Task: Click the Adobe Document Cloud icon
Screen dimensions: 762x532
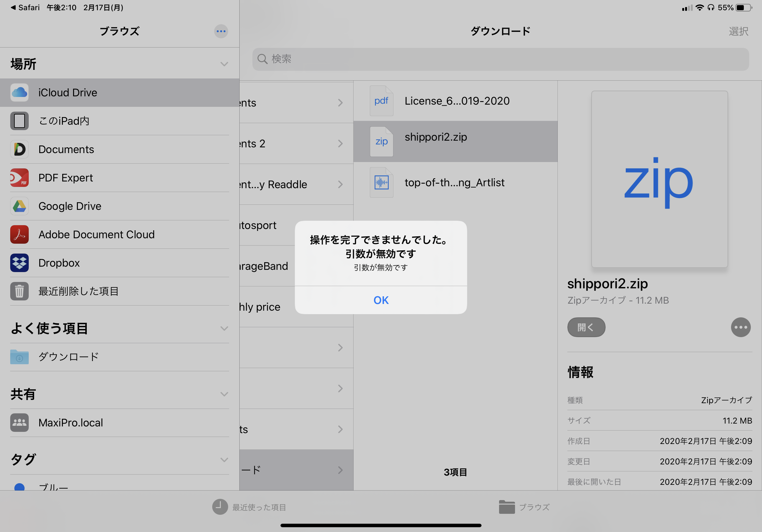Action: click(x=19, y=234)
